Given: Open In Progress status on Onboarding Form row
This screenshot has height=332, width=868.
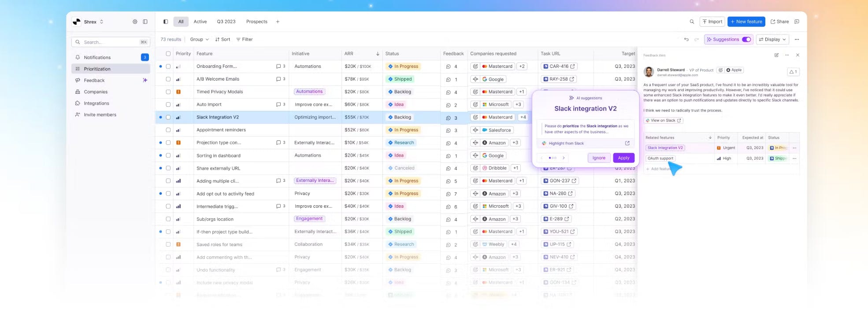Looking at the screenshot, I should click(x=403, y=66).
